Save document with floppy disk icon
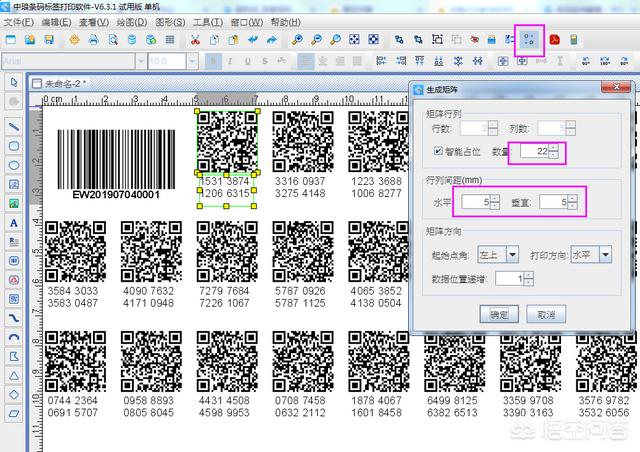 [49, 40]
